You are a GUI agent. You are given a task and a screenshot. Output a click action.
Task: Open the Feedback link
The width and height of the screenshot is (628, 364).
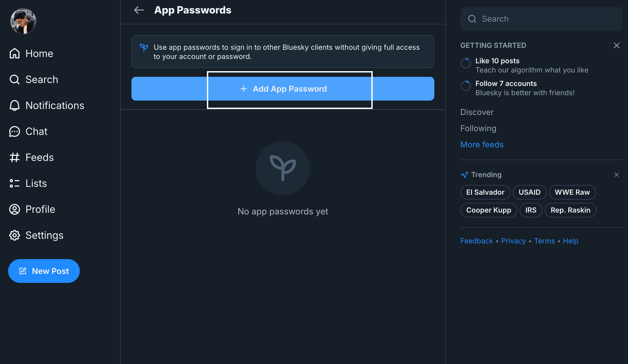point(476,241)
